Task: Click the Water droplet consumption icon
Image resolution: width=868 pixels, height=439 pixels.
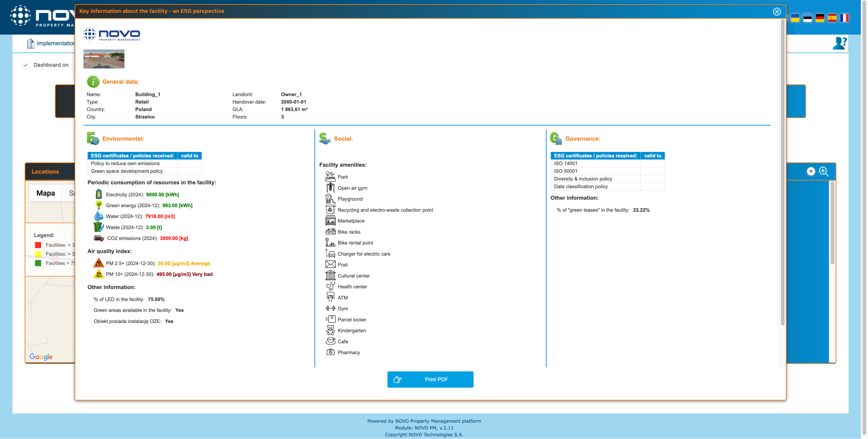Action: coord(99,216)
